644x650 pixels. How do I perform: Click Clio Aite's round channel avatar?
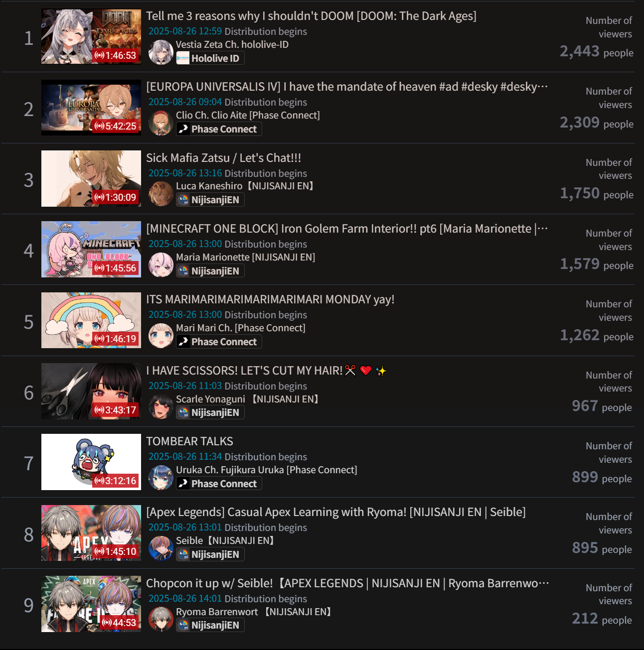coord(161,123)
